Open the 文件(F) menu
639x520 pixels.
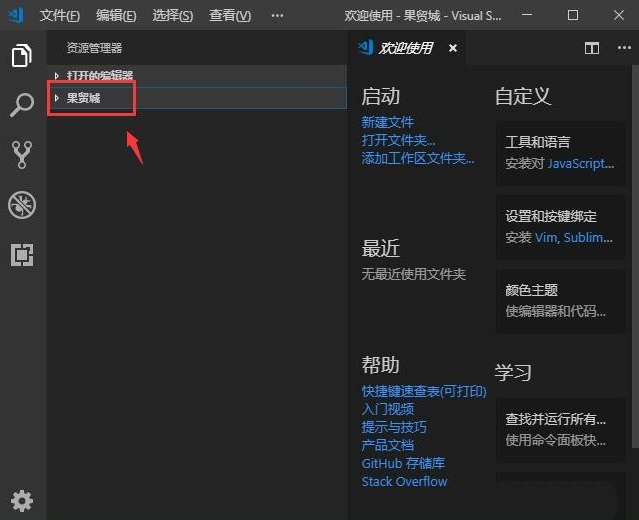coord(59,15)
